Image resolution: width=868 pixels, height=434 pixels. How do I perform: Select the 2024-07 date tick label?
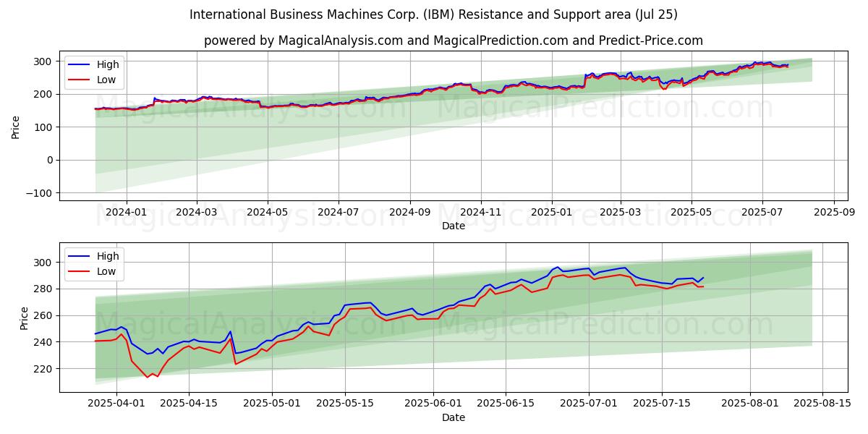tap(339, 212)
